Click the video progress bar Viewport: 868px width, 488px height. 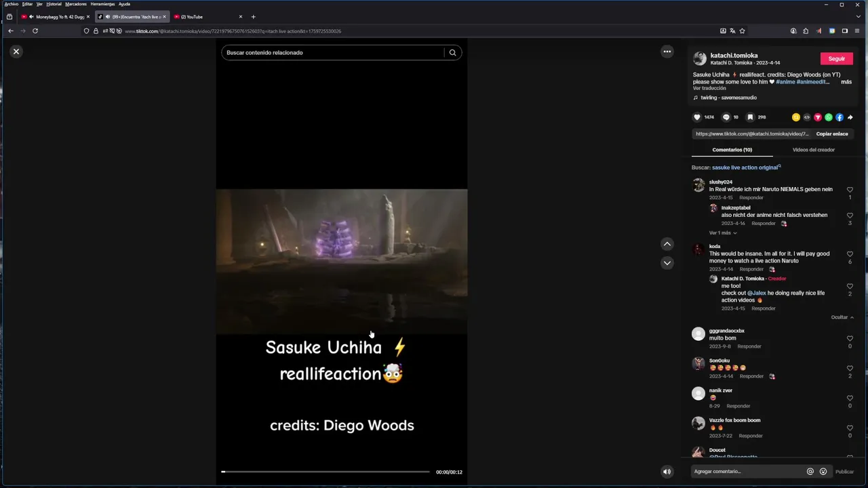[325, 472]
